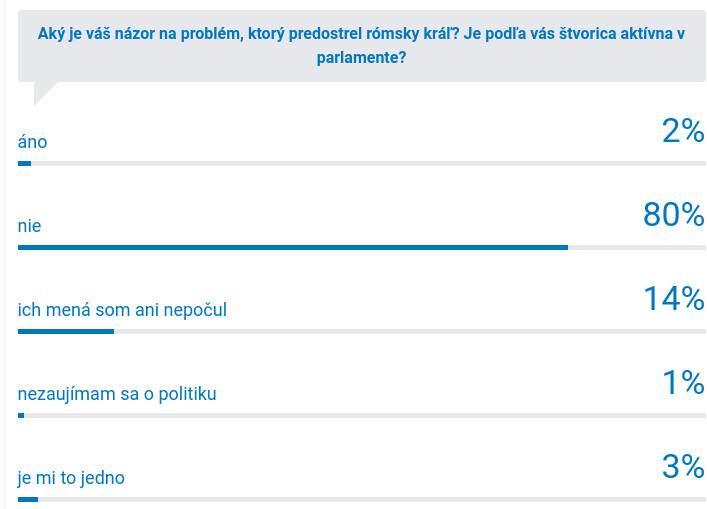
Task: Click the small blue bar under 'áno'
Action: coord(25,163)
